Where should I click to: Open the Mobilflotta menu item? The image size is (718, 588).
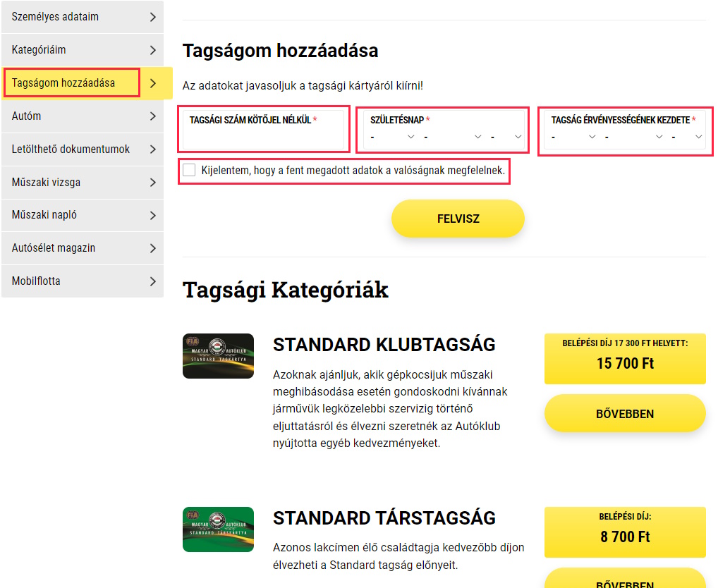(83, 281)
